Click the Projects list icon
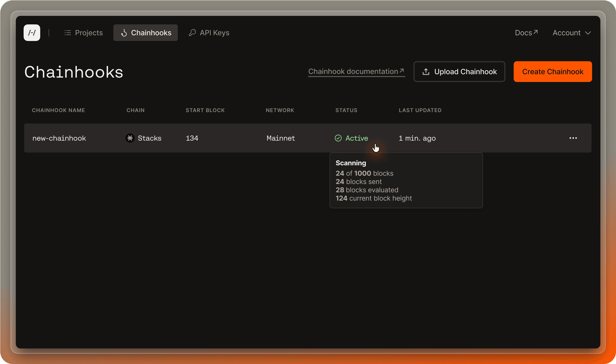 click(x=67, y=33)
